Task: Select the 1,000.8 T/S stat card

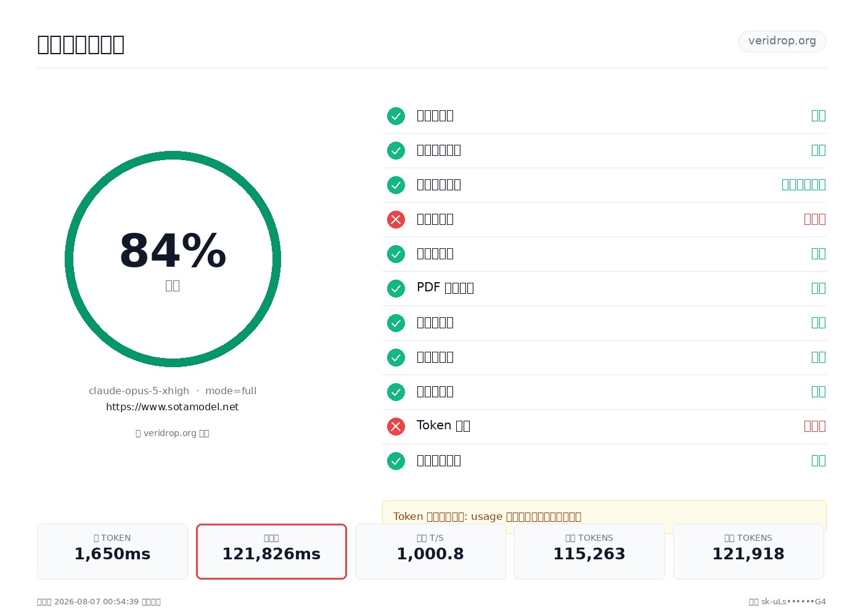Action: [430, 551]
